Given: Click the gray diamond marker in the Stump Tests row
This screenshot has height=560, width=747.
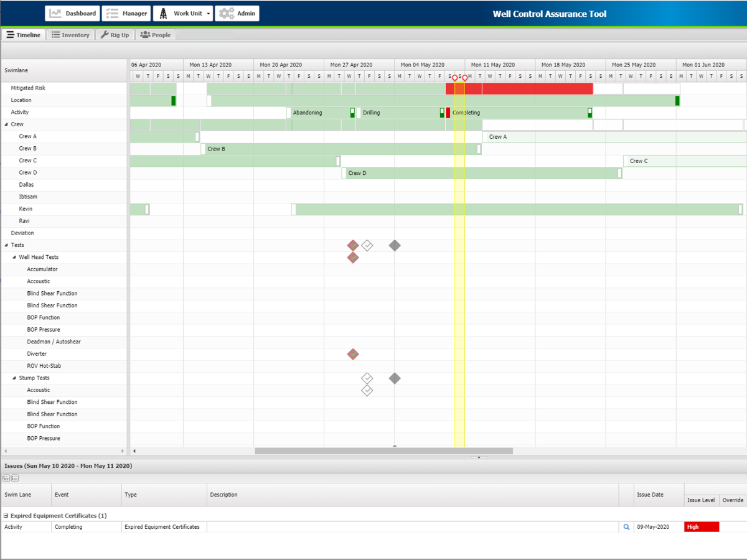Looking at the screenshot, I should coord(394,378).
